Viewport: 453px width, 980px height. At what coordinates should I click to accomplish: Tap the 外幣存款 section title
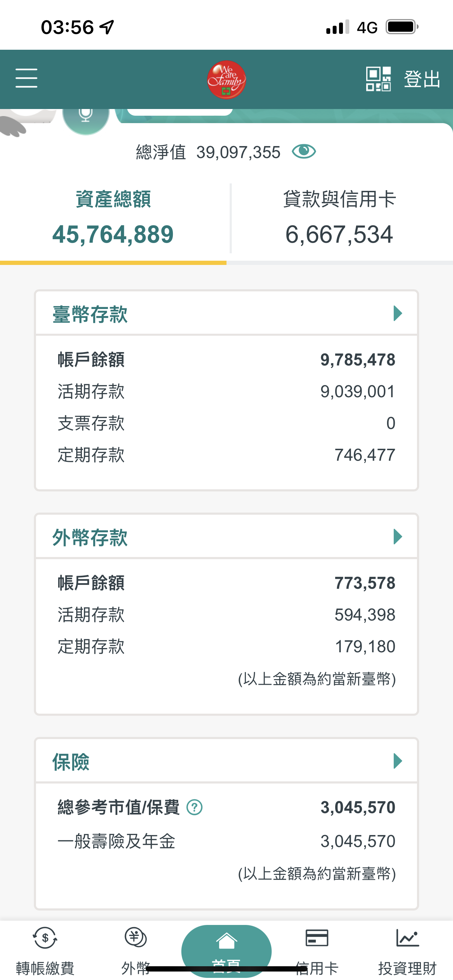coord(90,538)
